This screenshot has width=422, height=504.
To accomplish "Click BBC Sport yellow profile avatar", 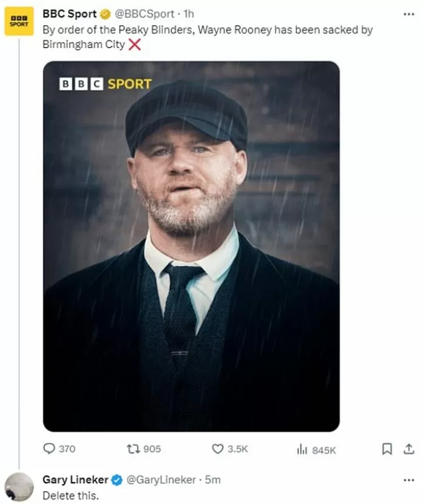I will click(x=19, y=21).
